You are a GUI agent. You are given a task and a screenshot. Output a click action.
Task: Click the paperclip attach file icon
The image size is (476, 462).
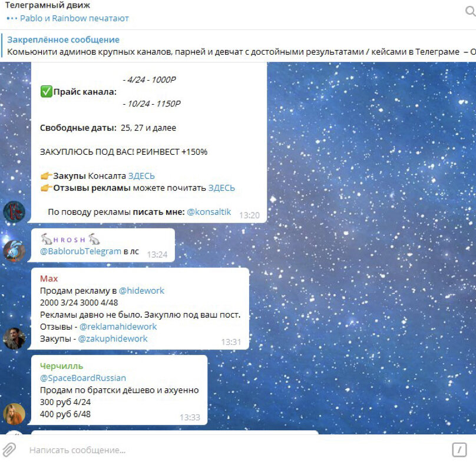pyautogui.click(x=9, y=450)
